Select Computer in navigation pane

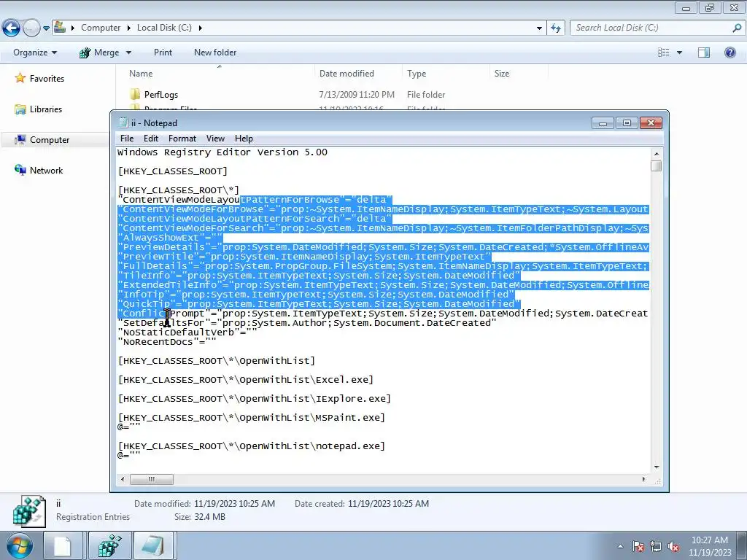point(50,140)
